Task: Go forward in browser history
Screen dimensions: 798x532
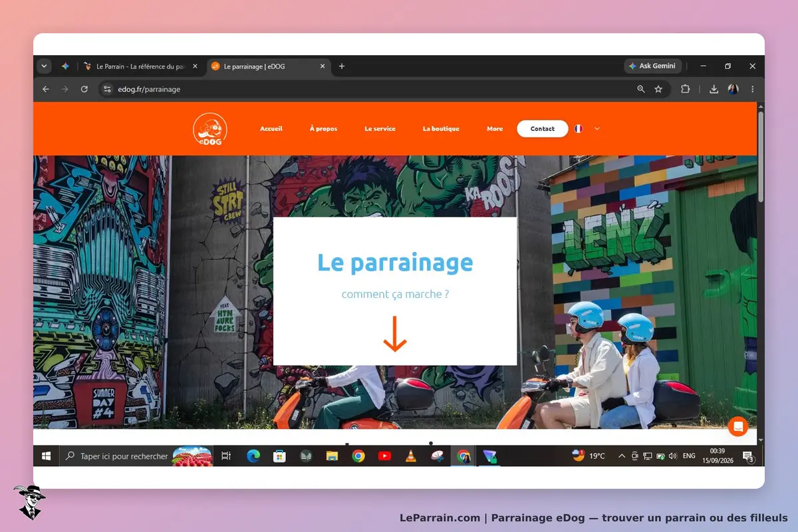Action: (x=65, y=89)
